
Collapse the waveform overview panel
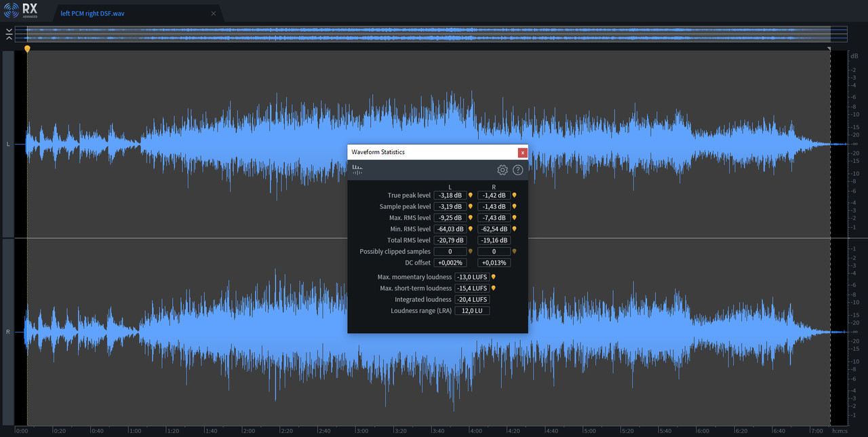8,34
